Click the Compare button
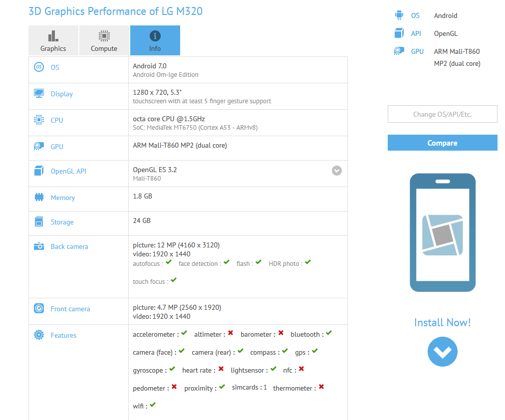505x420 pixels. pos(443,143)
